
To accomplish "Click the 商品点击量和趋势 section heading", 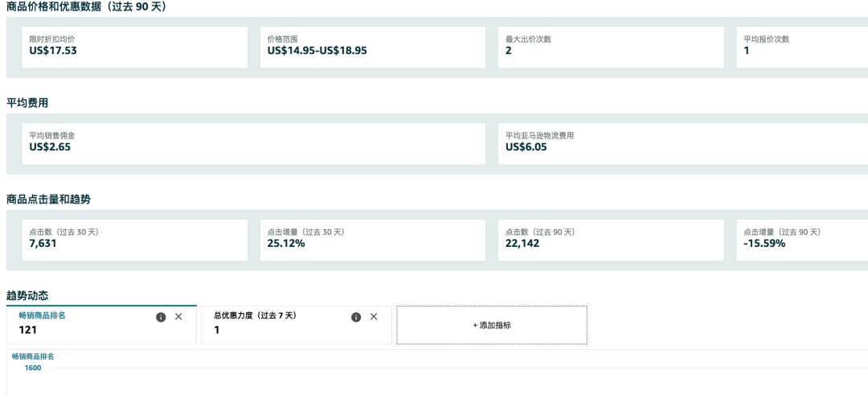I will [x=48, y=200].
